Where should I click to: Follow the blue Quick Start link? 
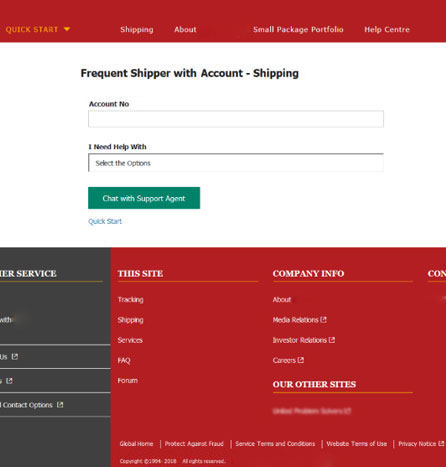(x=105, y=221)
